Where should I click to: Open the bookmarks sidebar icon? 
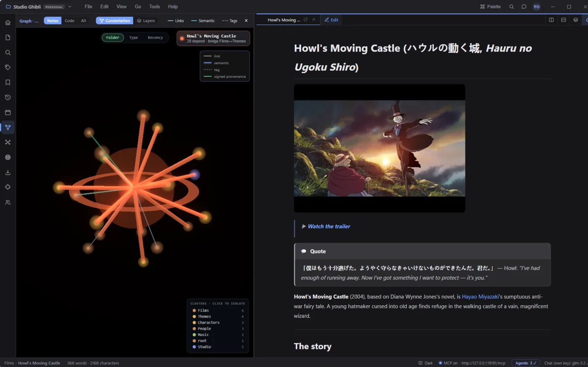point(8,82)
